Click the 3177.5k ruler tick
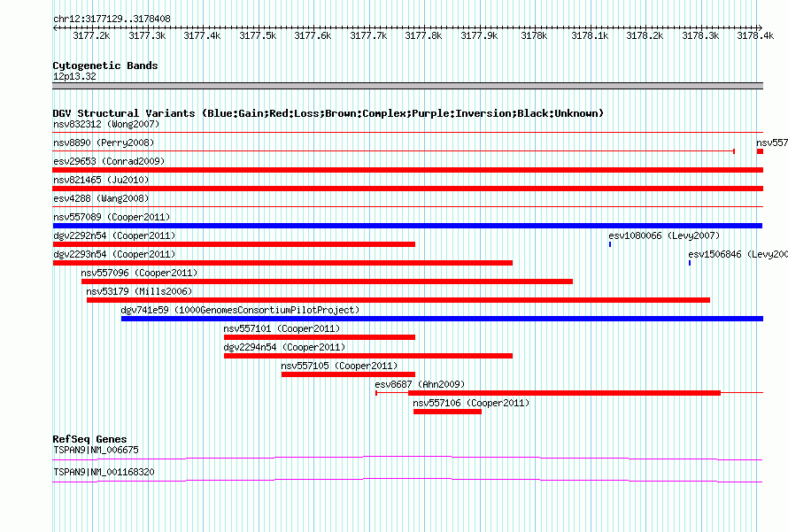 pyautogui.click(x=258, y=35)
